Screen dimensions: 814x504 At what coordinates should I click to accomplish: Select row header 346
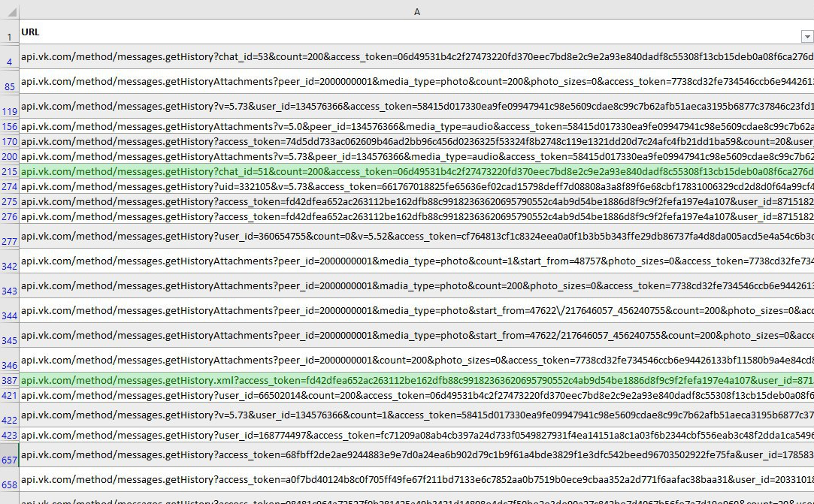click(x=9, y=361)
